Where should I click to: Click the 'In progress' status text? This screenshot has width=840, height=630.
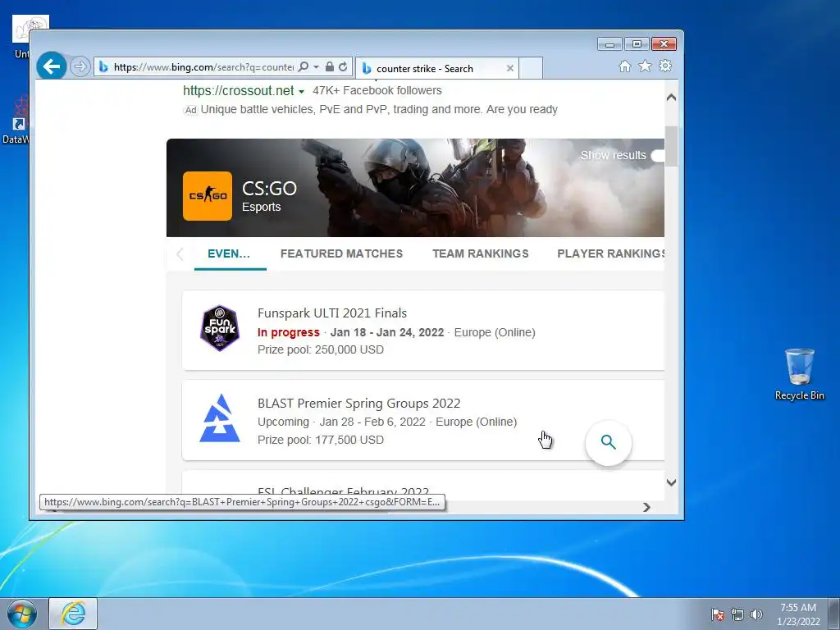point(288,332)
